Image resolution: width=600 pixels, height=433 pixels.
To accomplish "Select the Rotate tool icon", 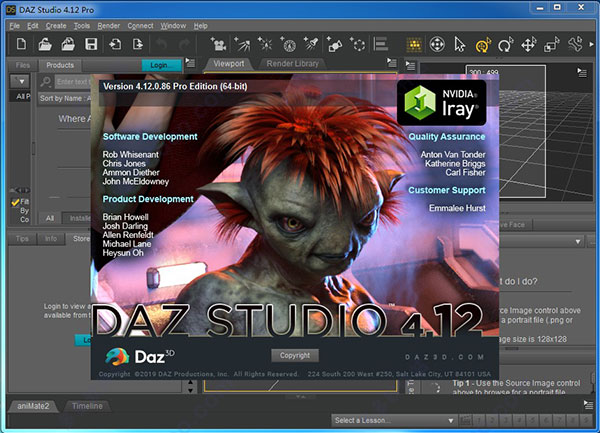I will [506, 45].
